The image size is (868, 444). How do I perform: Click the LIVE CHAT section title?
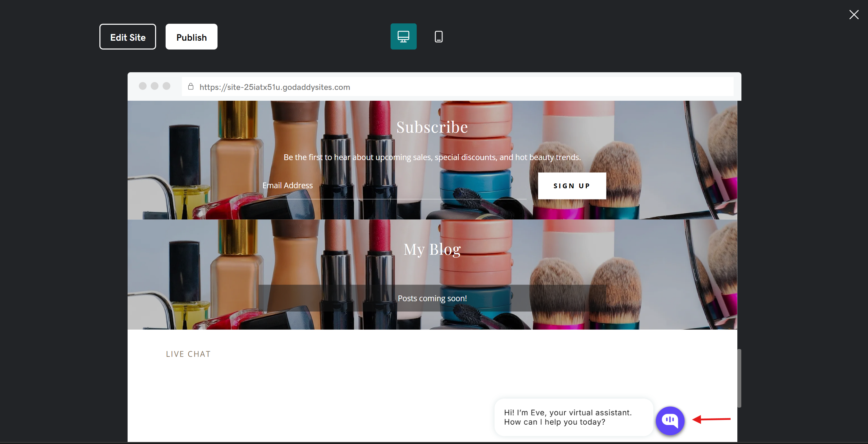(x=188, y=354)
